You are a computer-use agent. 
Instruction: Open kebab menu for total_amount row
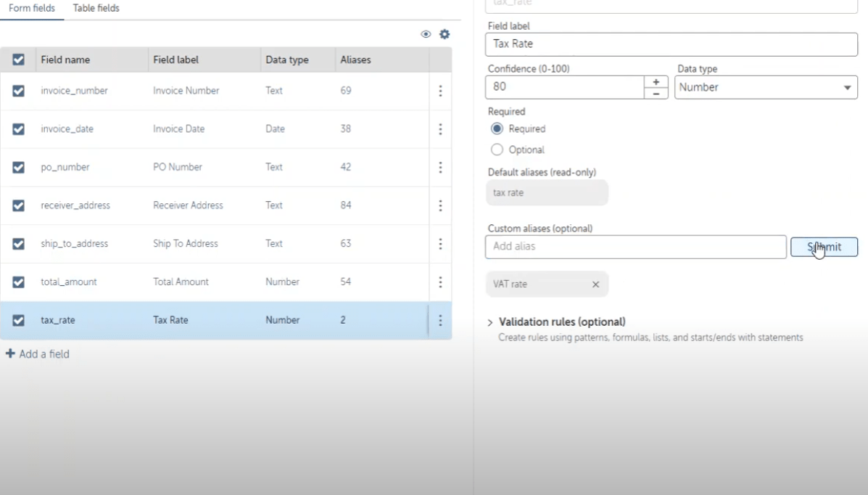[x=440, y=282]
